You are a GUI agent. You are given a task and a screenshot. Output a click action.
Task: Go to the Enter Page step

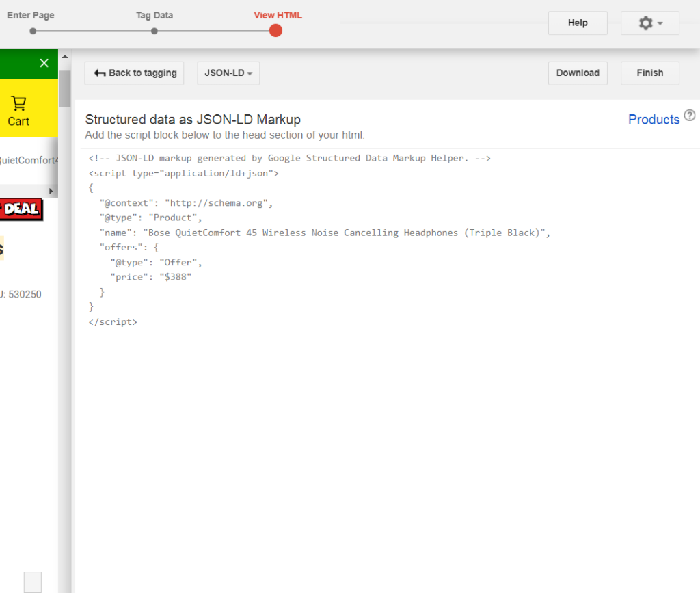tap(30, 15)
